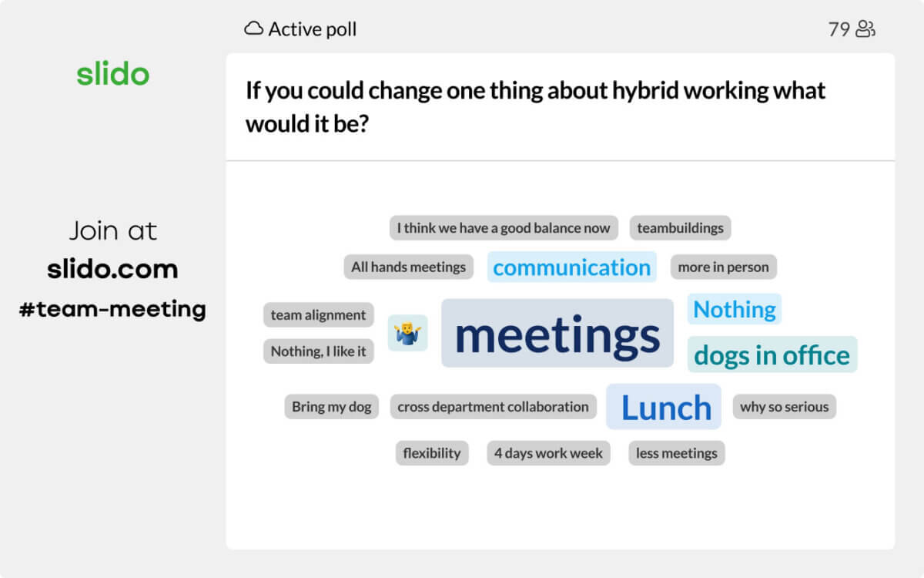Click the blue "Nothing" word tag

734,309
